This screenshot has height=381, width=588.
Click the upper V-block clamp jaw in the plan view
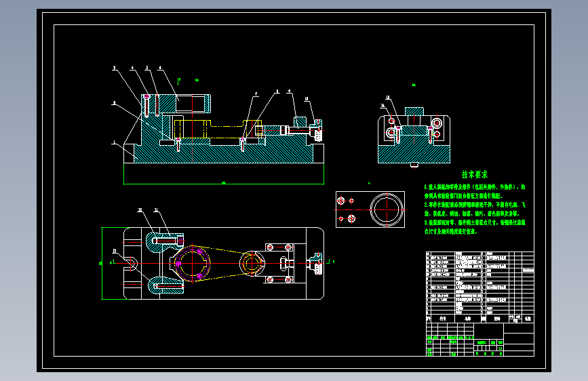point(165,243)
